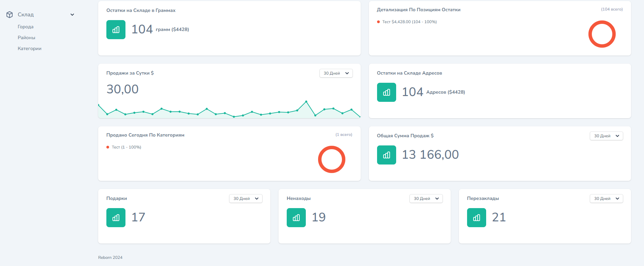Click the Склад box icon in sidebar
This screenshot has height=266, width=644.
click(x=10, y=15)
